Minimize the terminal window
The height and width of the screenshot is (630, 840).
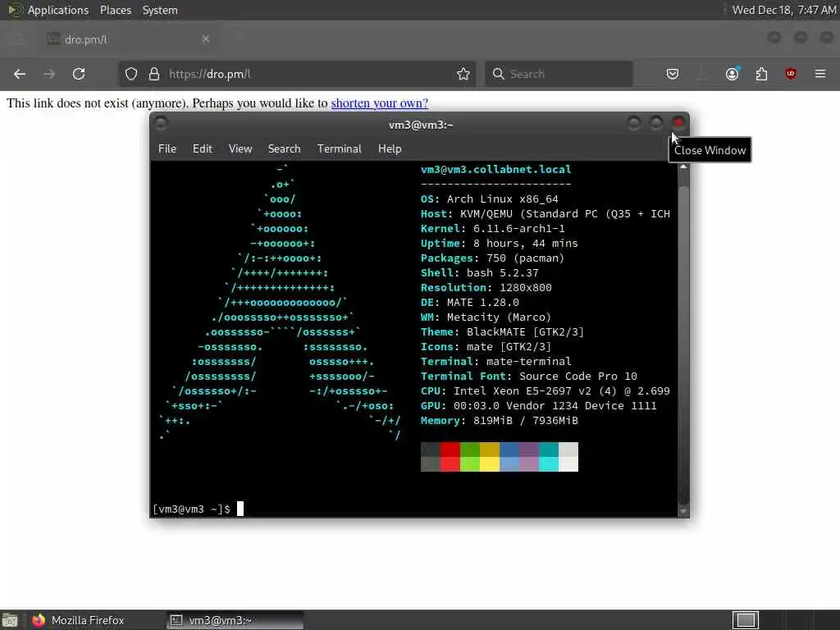(x=634, y=123)
